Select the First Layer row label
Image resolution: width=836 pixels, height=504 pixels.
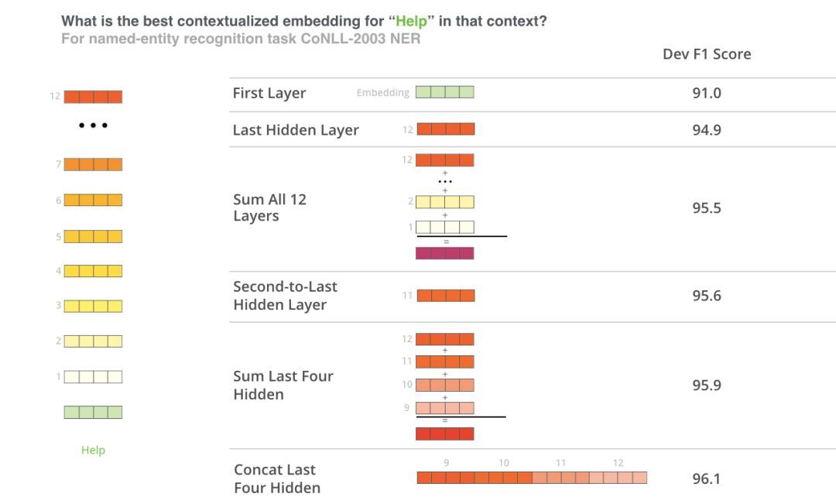click(269, 94)
